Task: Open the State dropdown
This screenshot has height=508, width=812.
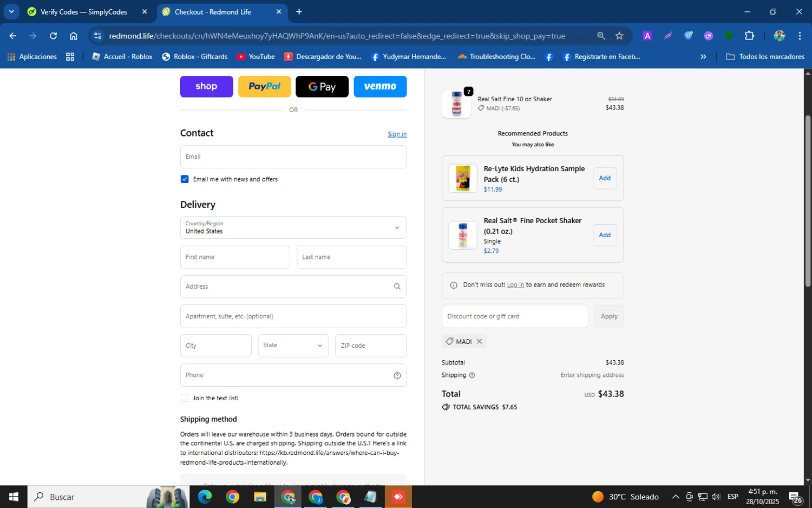Action: point(293,346)
